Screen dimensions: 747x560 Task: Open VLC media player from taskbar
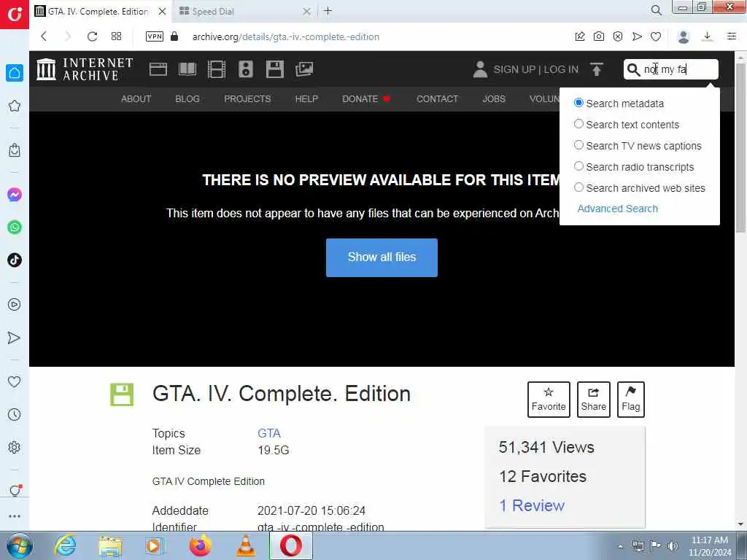point(246,546)
